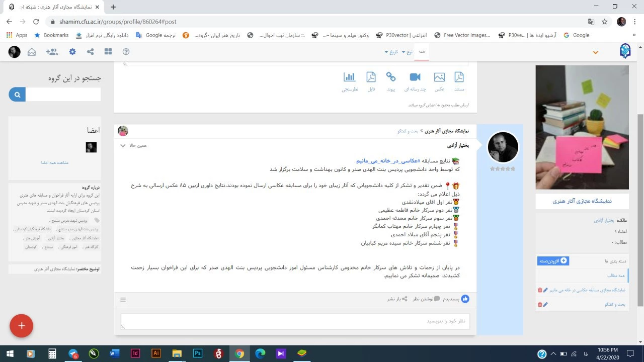Click the video camera multimedia attachment icon

coord(415,77)
